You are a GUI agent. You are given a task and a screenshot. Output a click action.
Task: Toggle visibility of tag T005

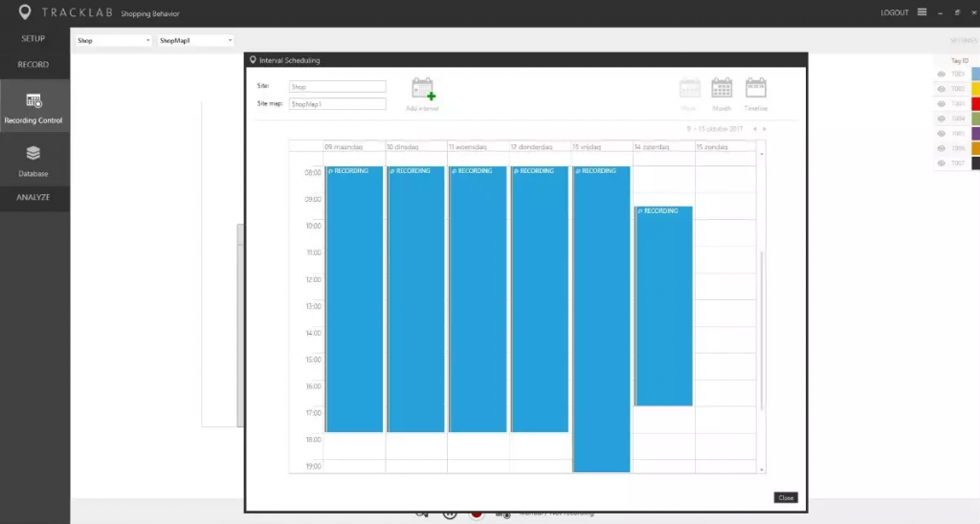point(942,134)
